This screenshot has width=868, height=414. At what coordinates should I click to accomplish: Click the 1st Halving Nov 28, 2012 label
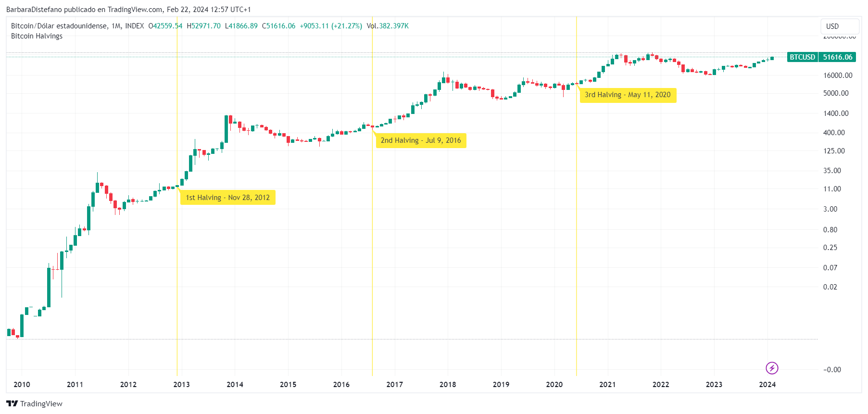pos(227,198)
